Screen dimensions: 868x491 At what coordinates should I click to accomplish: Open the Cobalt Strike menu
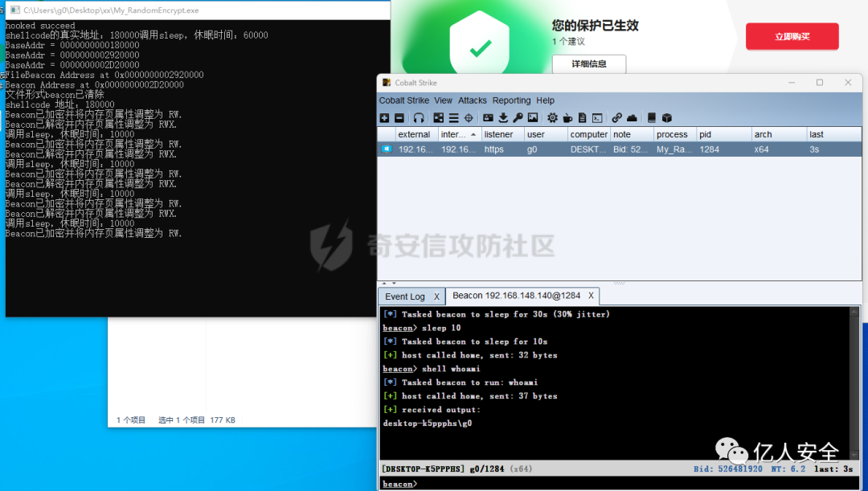pos(404,100)
